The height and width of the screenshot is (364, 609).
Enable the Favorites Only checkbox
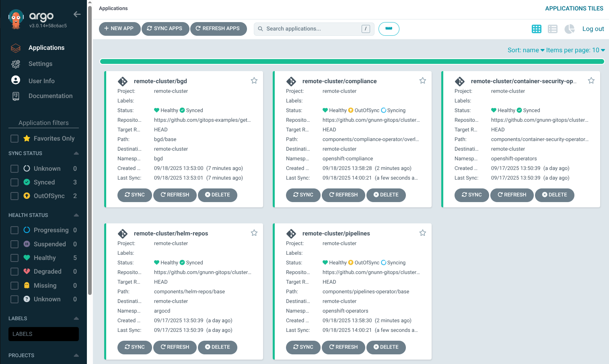coord(14,139)
